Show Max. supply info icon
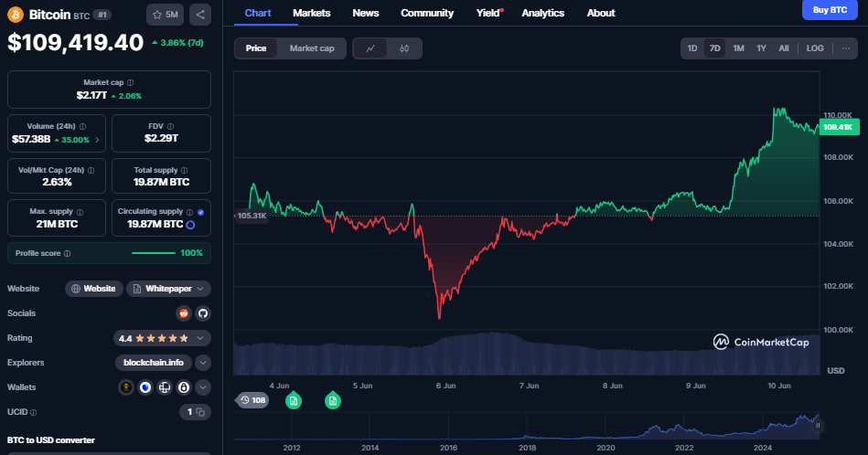Screen dimensions: 868x455 tap(80, 212)
